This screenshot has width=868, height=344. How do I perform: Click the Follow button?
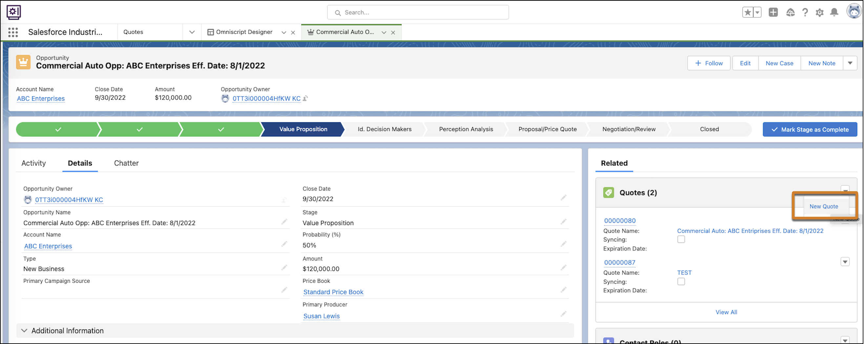[709, 63]
